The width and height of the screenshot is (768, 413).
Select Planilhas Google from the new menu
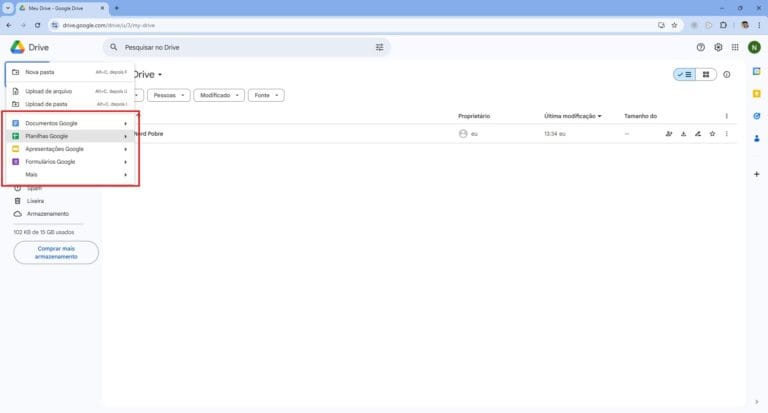[x=47, y=136]
